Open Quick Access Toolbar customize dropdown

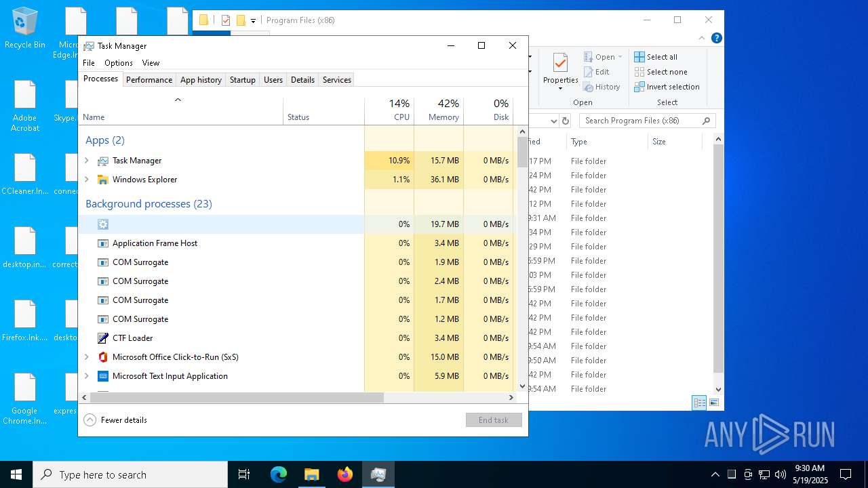[x=253, y=20]
